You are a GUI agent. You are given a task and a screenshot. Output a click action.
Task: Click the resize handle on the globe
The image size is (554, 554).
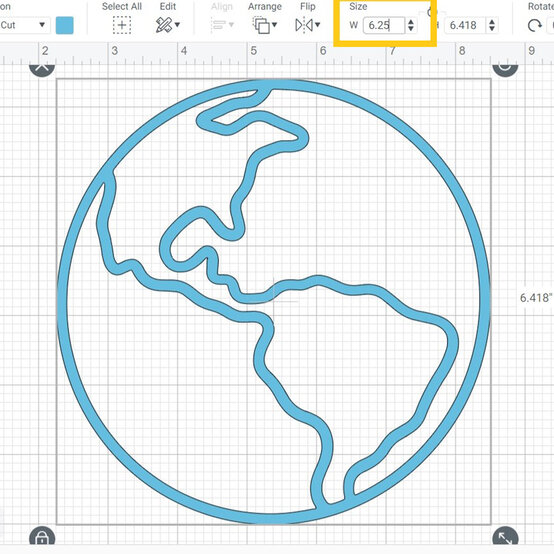point(505,536)
